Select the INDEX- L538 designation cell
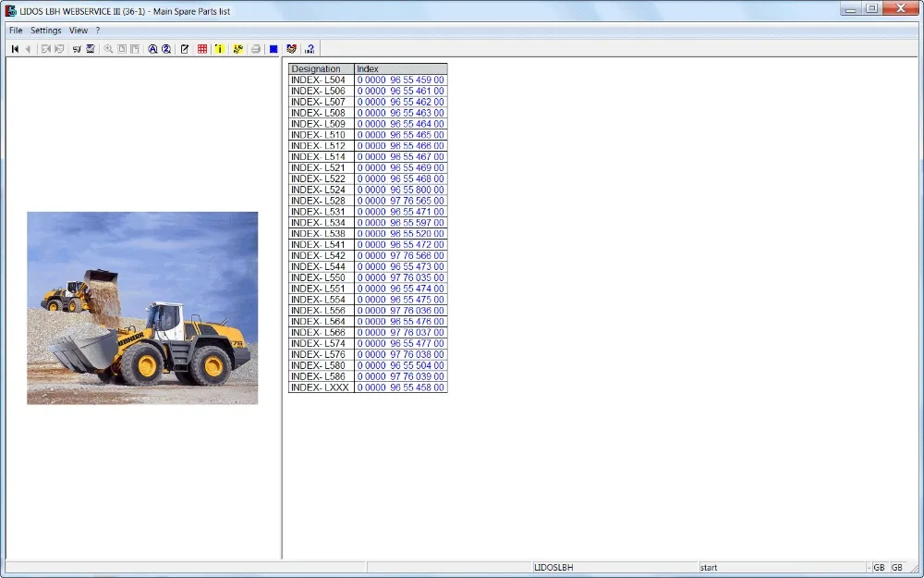The width and height of the screenshot is (924, 578). coord(322,234)
